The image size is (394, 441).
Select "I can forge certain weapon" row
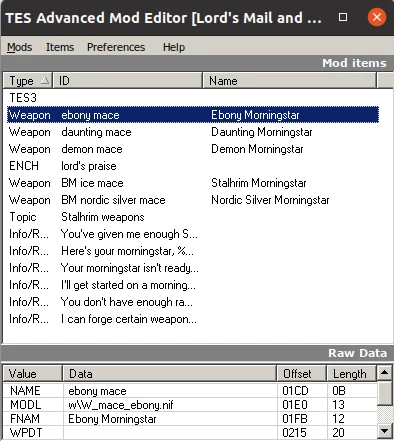pyautogui.click(x=193, y=319)
